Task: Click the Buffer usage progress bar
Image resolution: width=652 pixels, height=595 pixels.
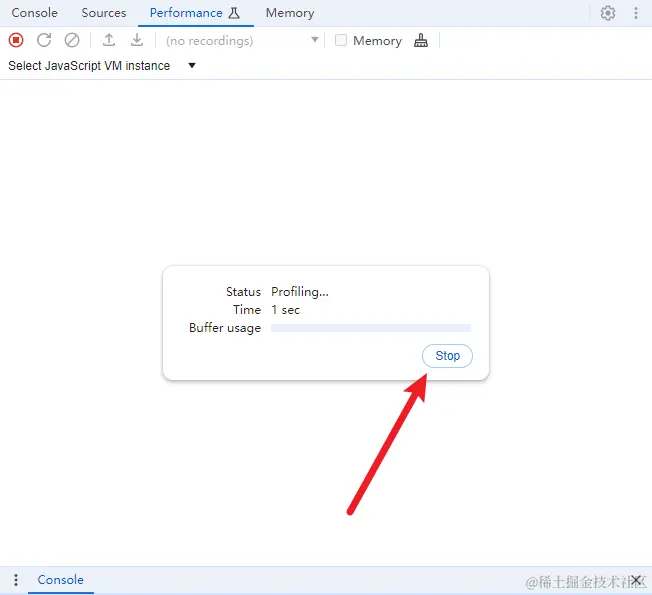Action: pos(370,328)
